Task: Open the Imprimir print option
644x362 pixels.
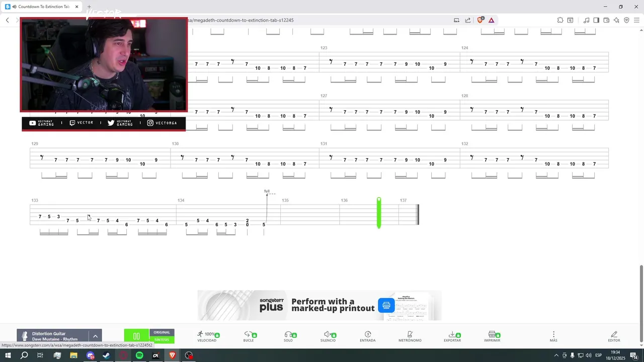Action: click(492, 336)
